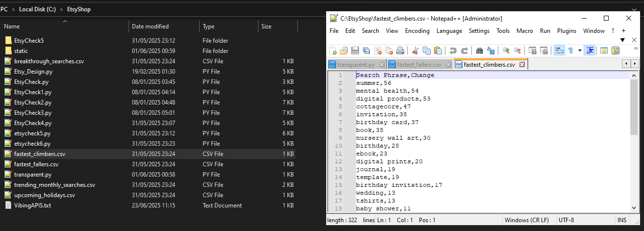Click the Zoom In magnifier icon

tap(506, 51)
